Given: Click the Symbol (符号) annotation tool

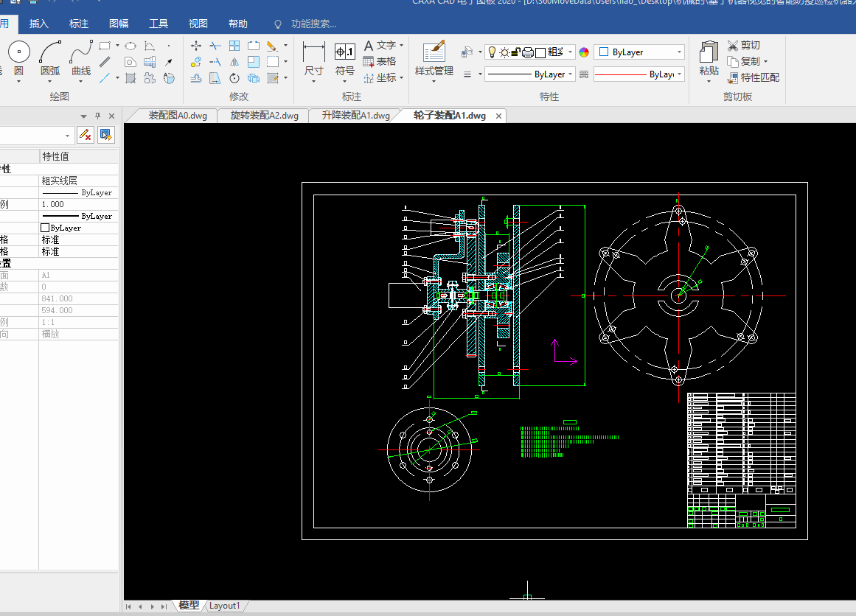Looking at the screenshot, I should pyautogui.click(x=344, y=59).
